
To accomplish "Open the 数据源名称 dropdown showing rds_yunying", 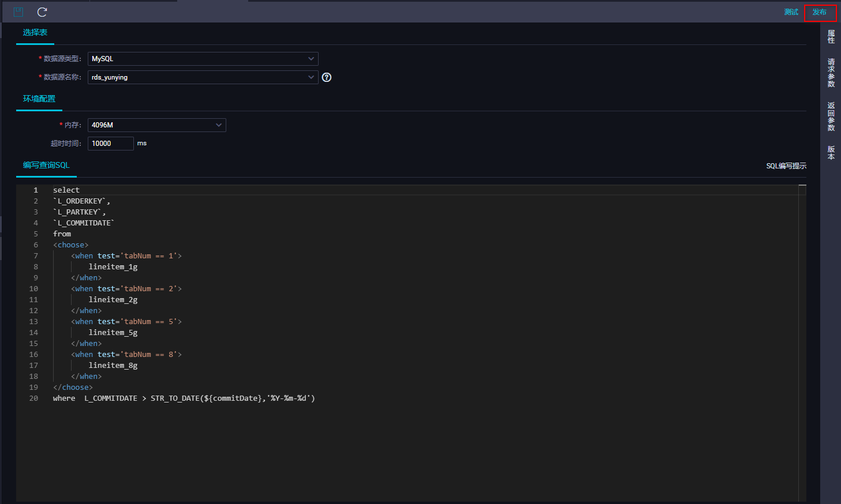I will [x=203, y=77].
